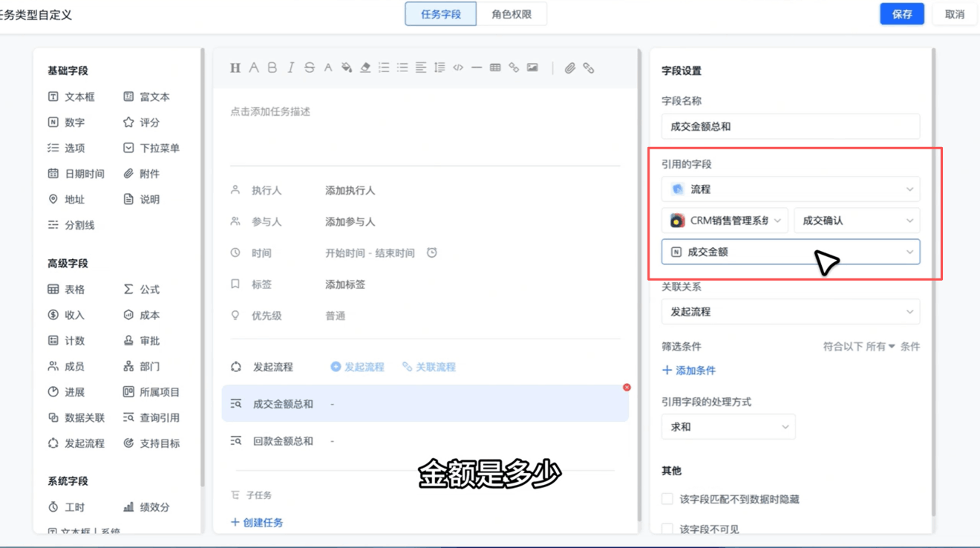Click the eraser clear-format icon
Image resolution: width=980 pixels, height=548 pixels.
coord(365,68)
